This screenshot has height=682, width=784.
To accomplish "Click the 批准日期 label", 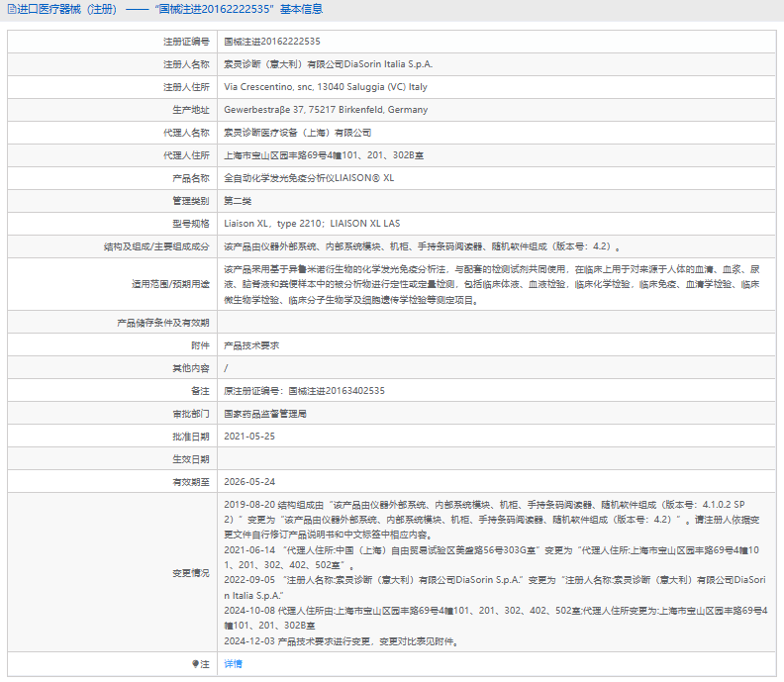I will [190, 437].
